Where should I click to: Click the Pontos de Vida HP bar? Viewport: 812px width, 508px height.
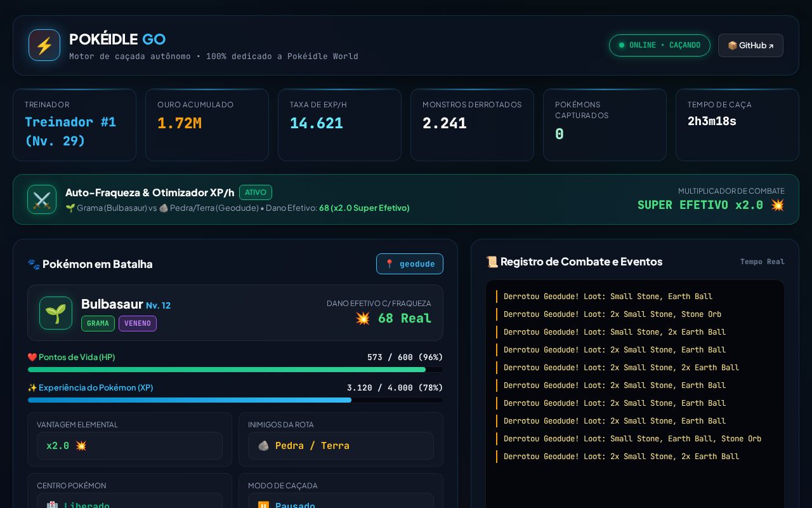(x=235, y=370)
